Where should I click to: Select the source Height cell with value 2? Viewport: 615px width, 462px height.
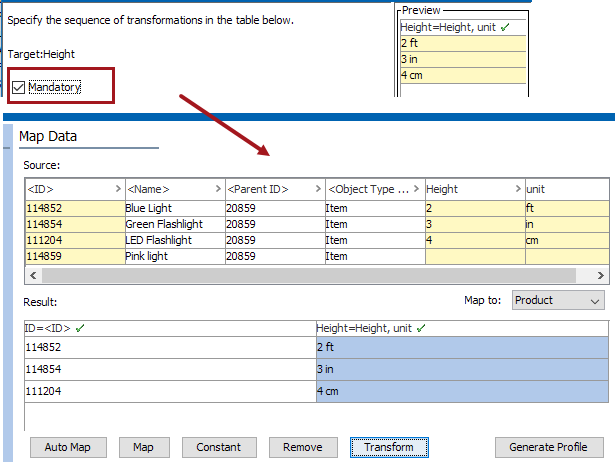[x=475, y=208]
